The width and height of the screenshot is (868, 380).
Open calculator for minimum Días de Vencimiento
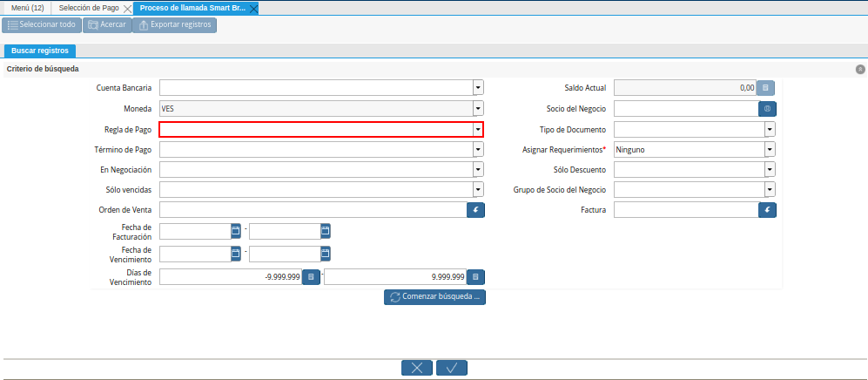pos(311,277)
